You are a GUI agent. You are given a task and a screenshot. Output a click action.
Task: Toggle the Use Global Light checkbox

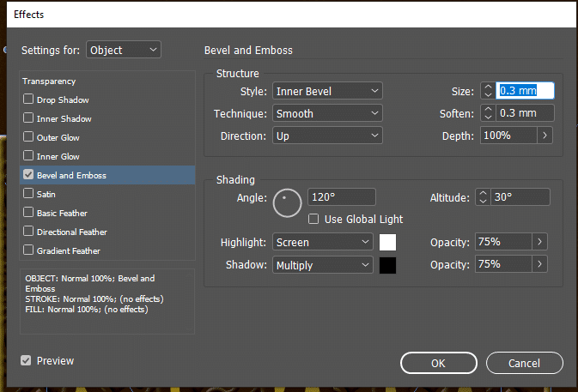point(313,220)
